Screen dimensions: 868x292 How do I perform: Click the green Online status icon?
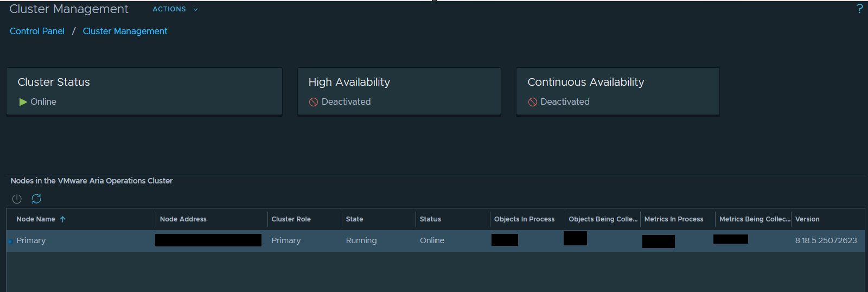(23, 102)
